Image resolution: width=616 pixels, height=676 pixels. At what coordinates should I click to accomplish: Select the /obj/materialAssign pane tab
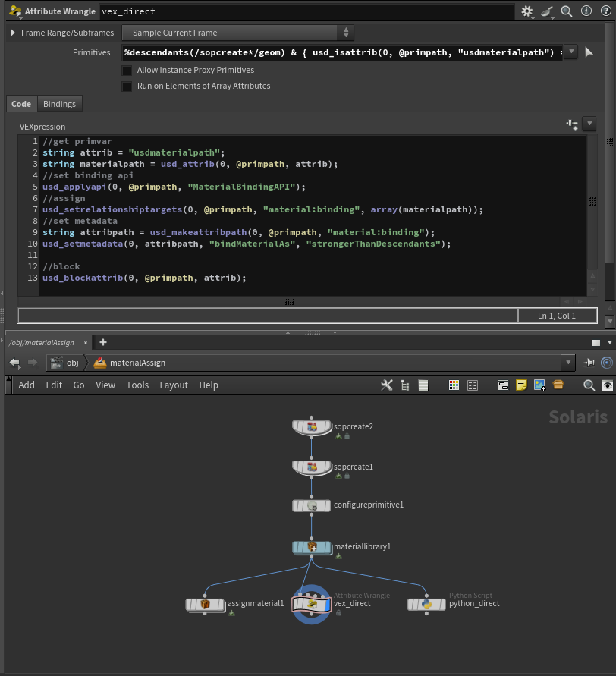[42, 343]
